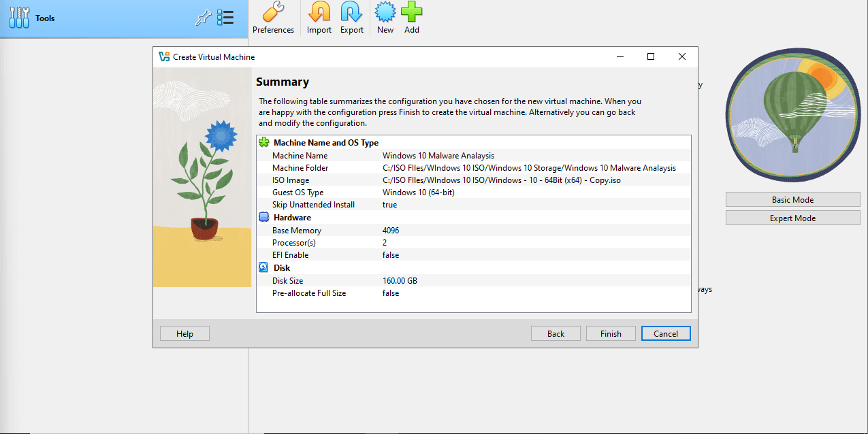Click the Windows 10 (64-bit) value

[419, 193]
